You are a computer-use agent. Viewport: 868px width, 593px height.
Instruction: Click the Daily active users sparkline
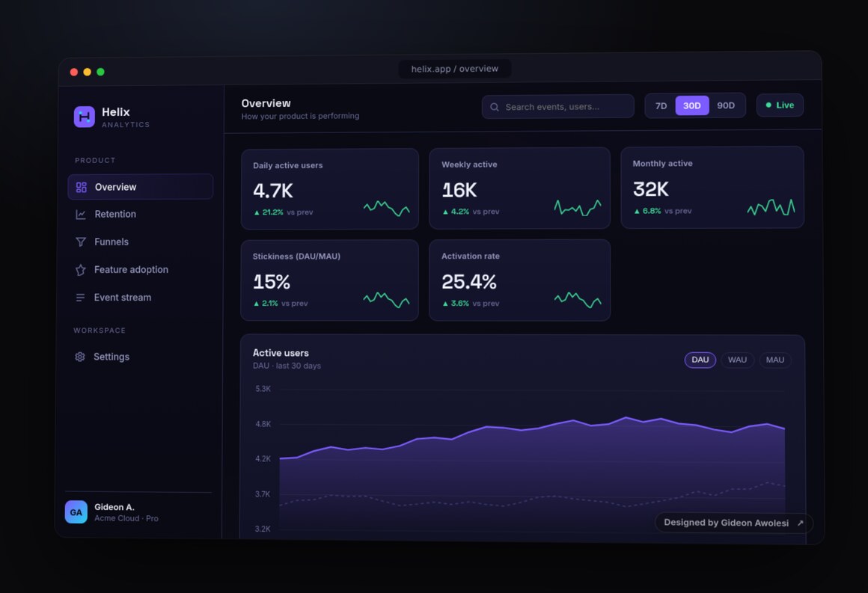coord(386,209)
